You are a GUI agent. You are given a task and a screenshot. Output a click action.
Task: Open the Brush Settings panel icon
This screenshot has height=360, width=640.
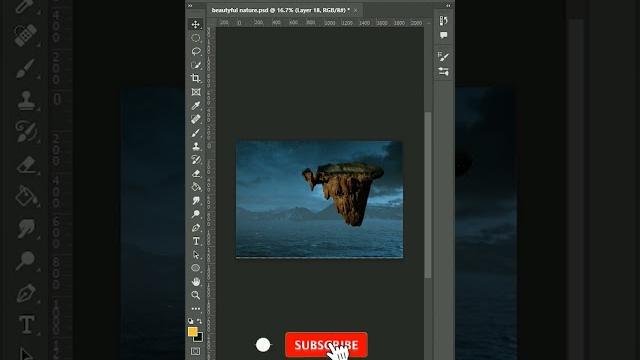(444, 56)
